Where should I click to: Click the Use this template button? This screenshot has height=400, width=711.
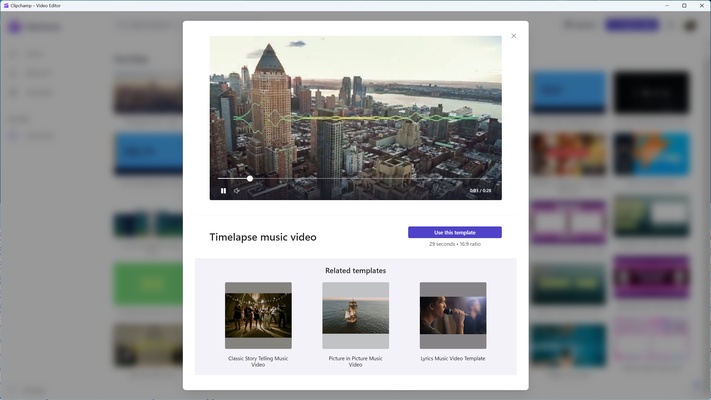click(455, 232)
